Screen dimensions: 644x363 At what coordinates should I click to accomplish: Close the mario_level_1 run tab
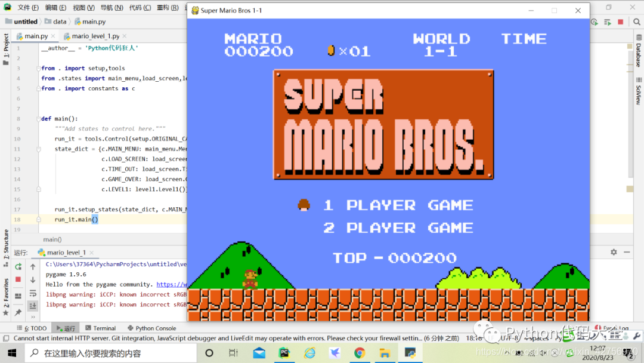(92, 253)
